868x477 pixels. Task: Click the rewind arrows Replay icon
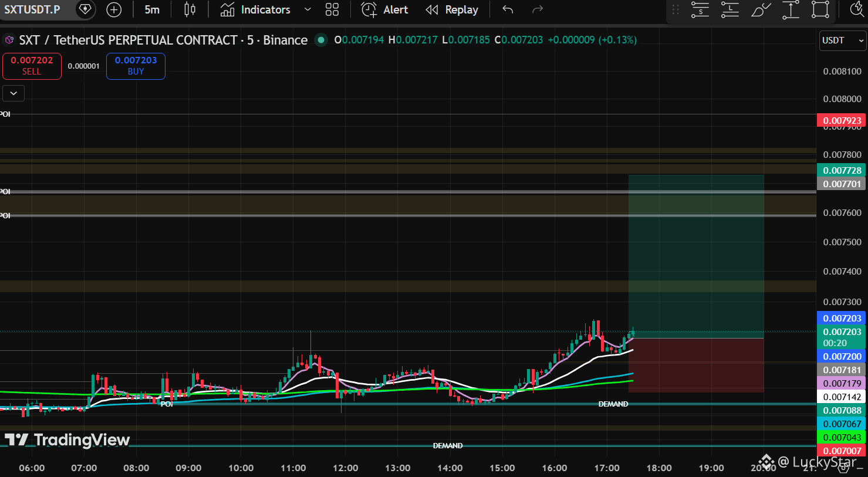[x=432, y=9]
